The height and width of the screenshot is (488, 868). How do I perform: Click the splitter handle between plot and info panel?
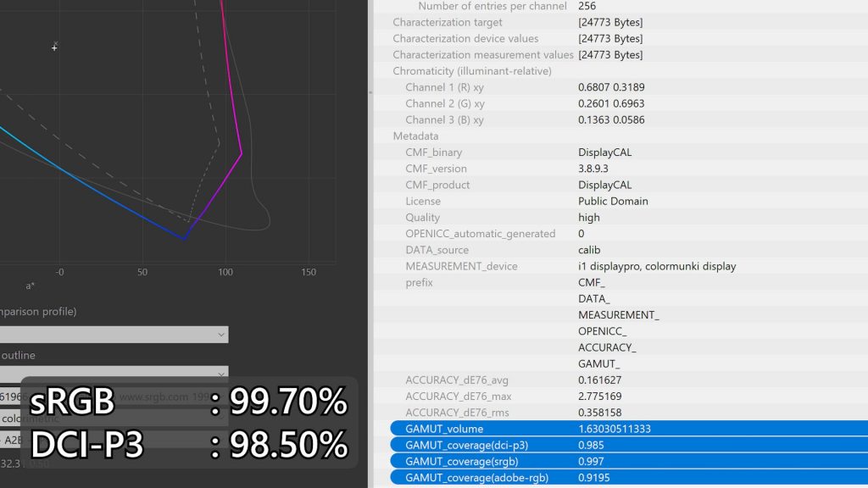(370, 91)
